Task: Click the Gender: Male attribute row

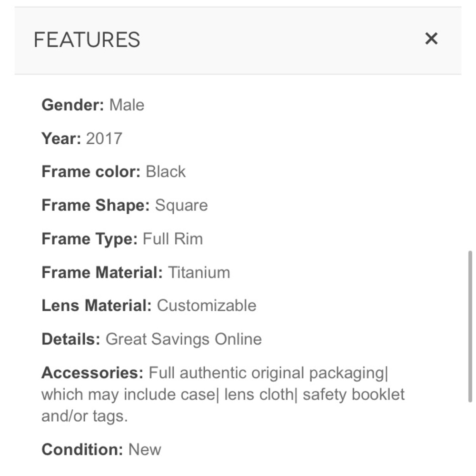Action: (x=93, y=105)
